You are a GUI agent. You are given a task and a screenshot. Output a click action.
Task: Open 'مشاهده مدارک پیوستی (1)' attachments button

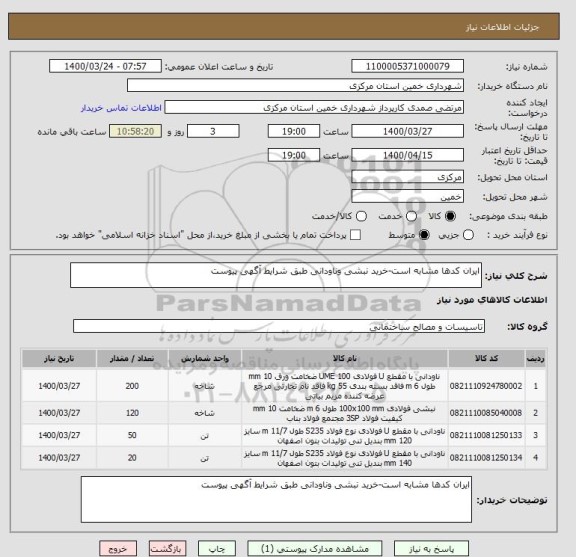[x=315, y=549]
